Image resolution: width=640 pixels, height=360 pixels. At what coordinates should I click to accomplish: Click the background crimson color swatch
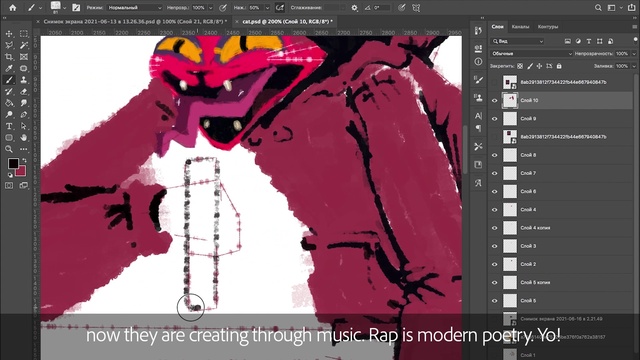tap(21, 171)
